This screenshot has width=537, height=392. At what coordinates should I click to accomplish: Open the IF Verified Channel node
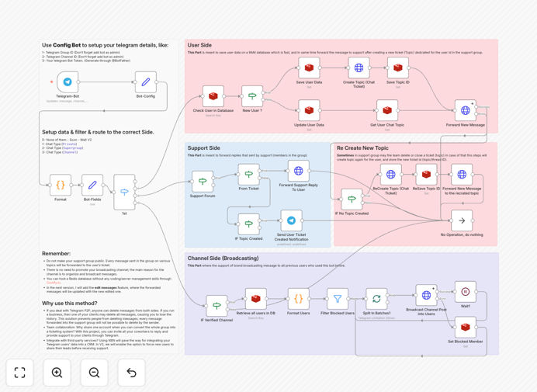tap(217, 306)
